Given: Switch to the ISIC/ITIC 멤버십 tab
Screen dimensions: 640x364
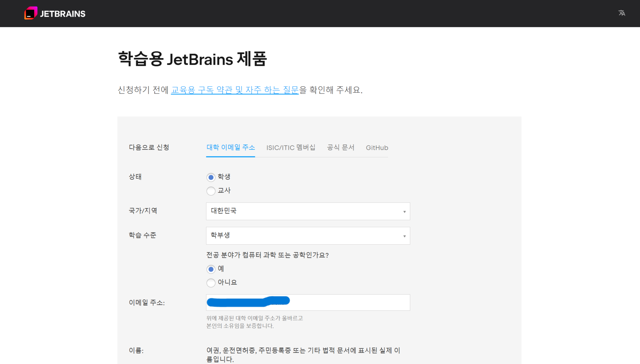Looking at the screenshot, I should (291, 148).
